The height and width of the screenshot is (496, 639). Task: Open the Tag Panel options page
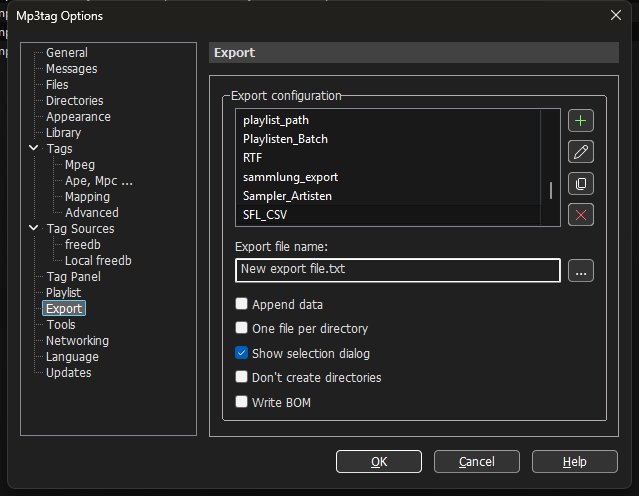73,277
